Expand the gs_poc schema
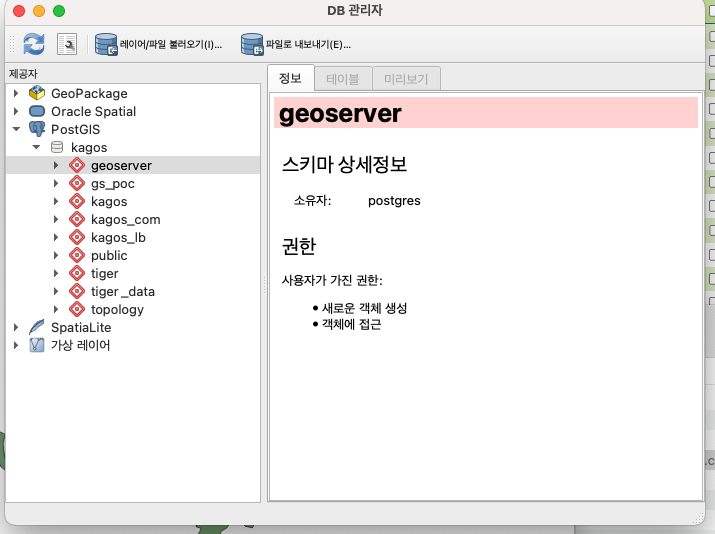 point(56,183)
